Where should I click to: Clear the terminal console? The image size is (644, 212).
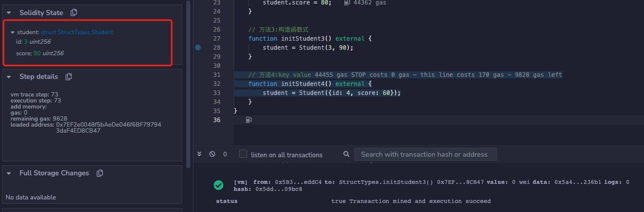point(212,154)
